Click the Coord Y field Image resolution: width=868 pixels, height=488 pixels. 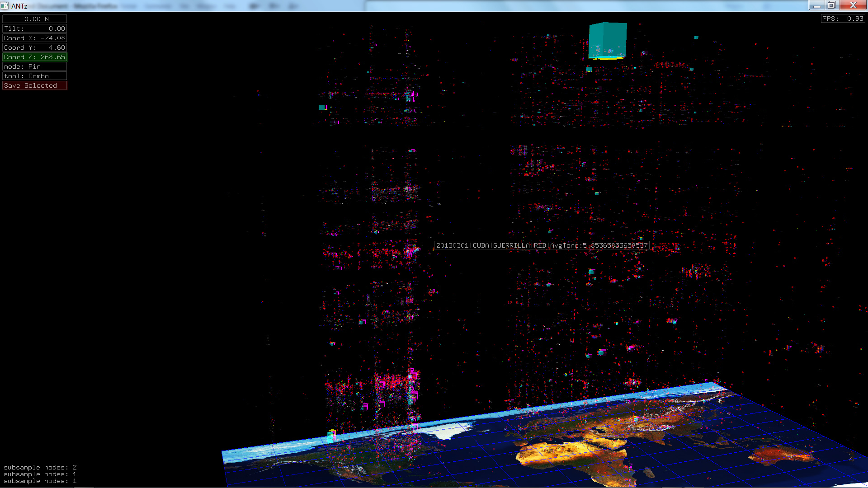click(x=35, y=47)
